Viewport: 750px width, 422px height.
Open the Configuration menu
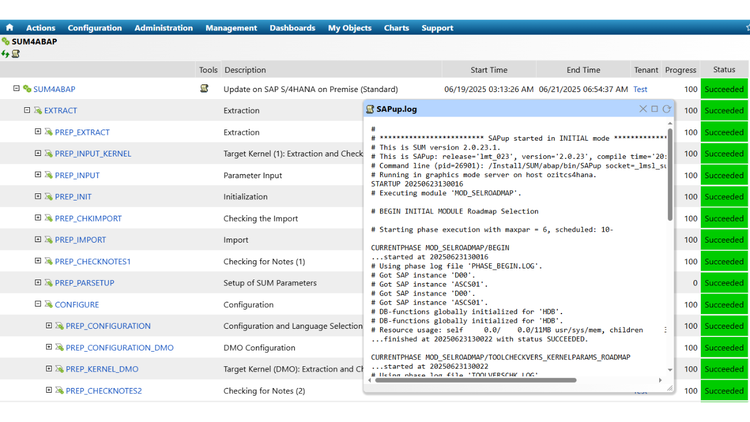click(95, 28)
